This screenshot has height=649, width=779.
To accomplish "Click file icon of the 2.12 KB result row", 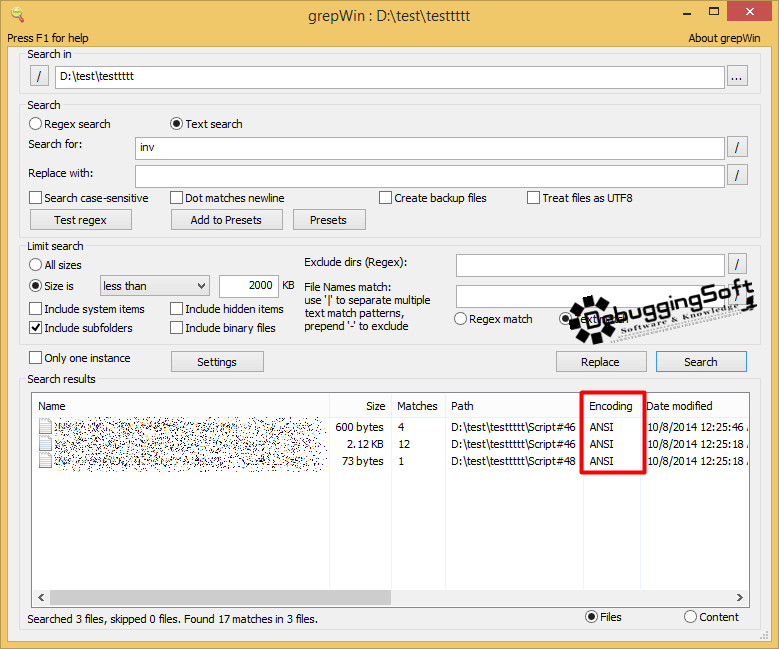I will pyautogui.click(x=45, y=444).
